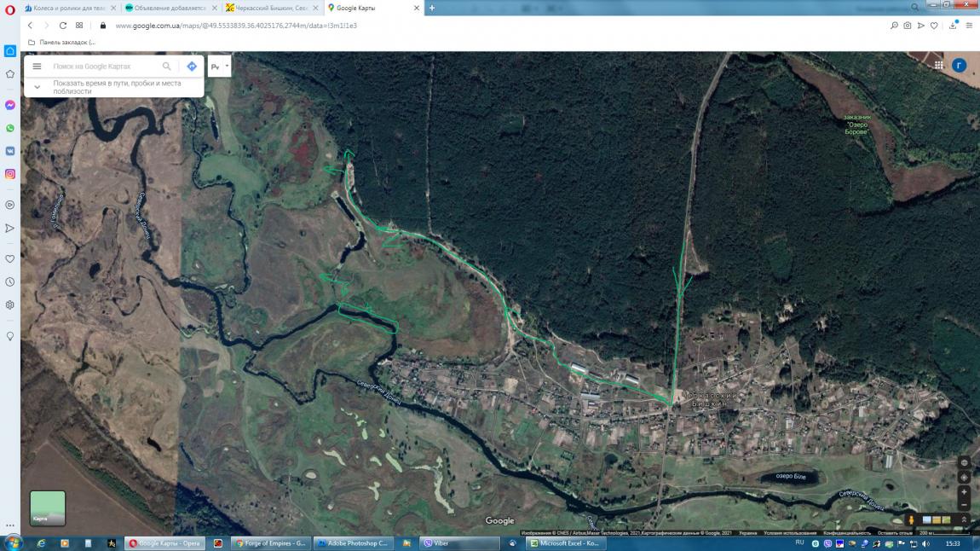Switch to map view using Карта thumbnail

tap(48, 507)
